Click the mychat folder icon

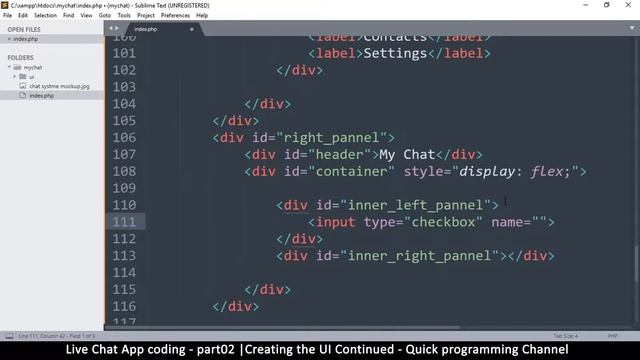[x=17, y=67]
